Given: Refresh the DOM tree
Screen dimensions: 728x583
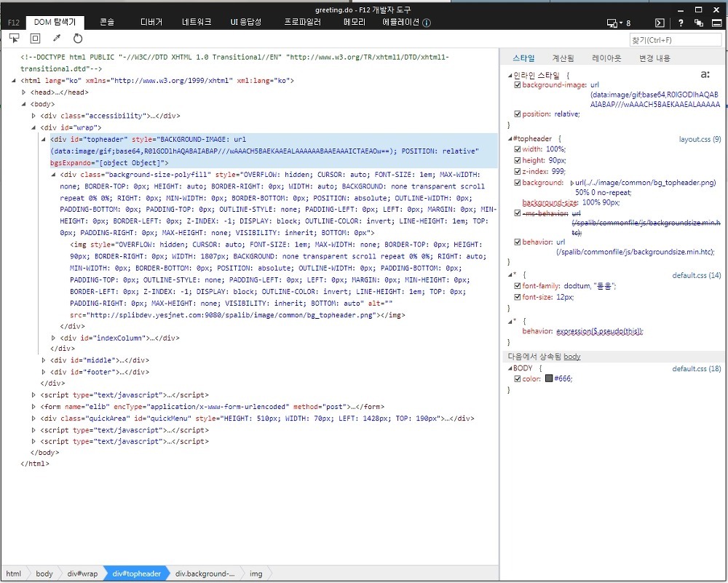Looking at the screenshot, I should click(x=78, y=39).
